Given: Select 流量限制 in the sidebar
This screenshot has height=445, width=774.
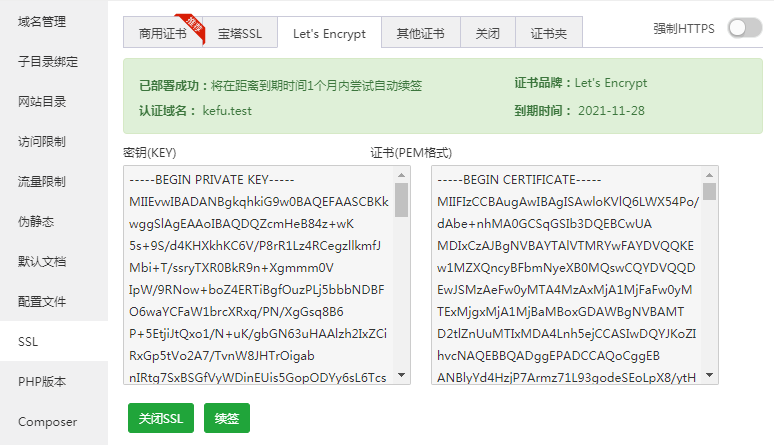Looking at the screenshot, I should [x=42, y=181].
